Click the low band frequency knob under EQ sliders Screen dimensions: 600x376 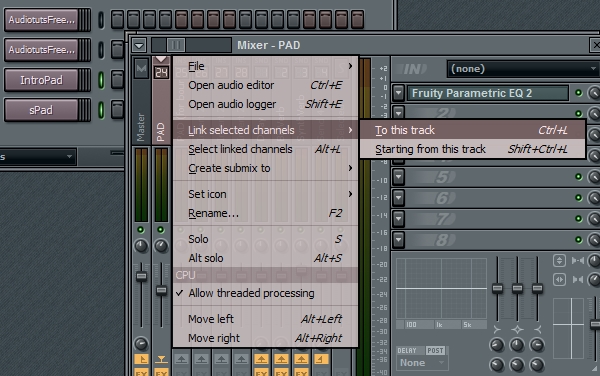497,345
